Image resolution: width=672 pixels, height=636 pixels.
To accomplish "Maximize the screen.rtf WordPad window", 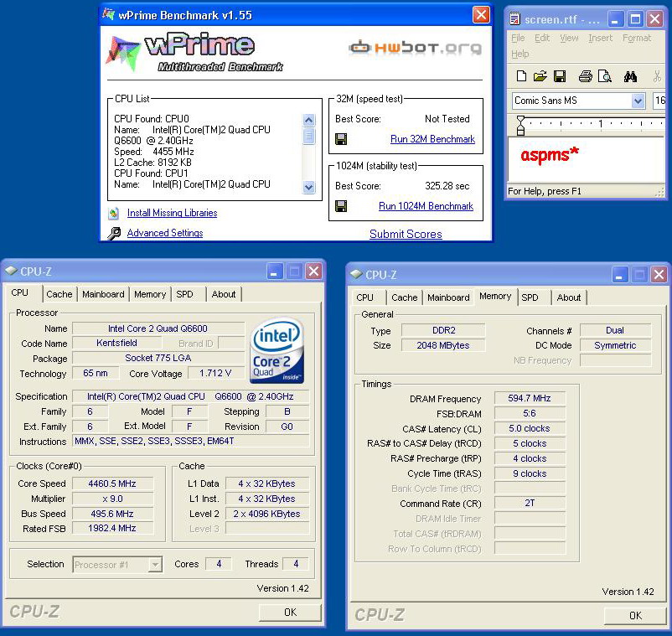I will 635,19.
